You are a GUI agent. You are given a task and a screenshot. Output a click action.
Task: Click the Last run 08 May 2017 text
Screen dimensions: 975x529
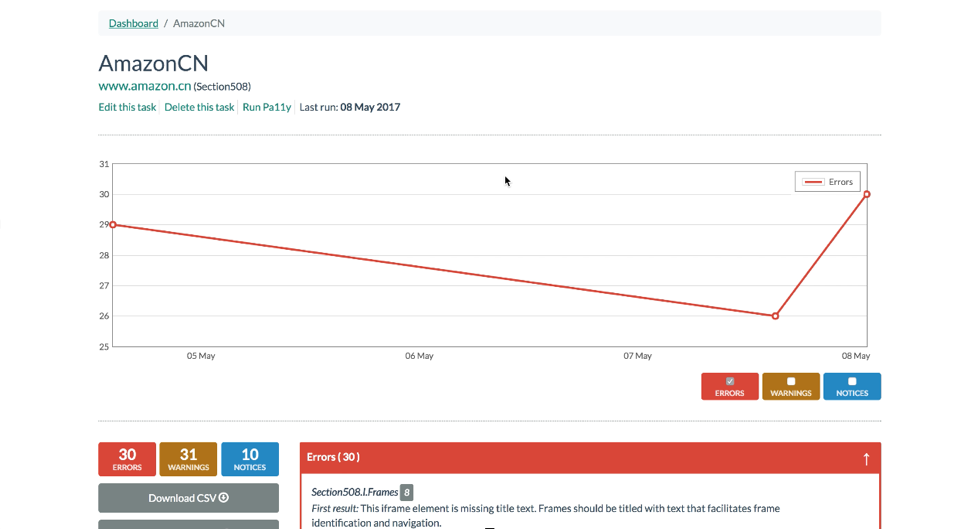coord(349,107)
